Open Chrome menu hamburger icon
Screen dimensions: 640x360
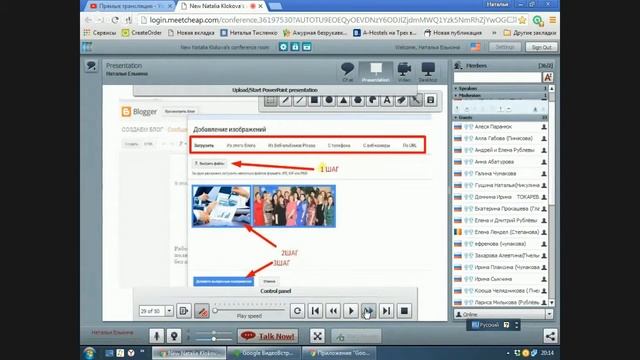coord(552,20)
